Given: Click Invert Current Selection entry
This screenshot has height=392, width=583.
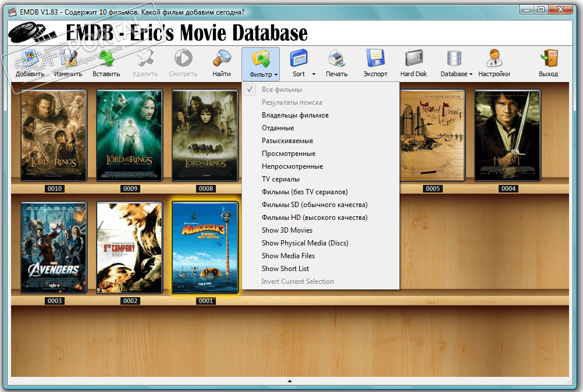Looking at the screenshot, I should point(321,281).
